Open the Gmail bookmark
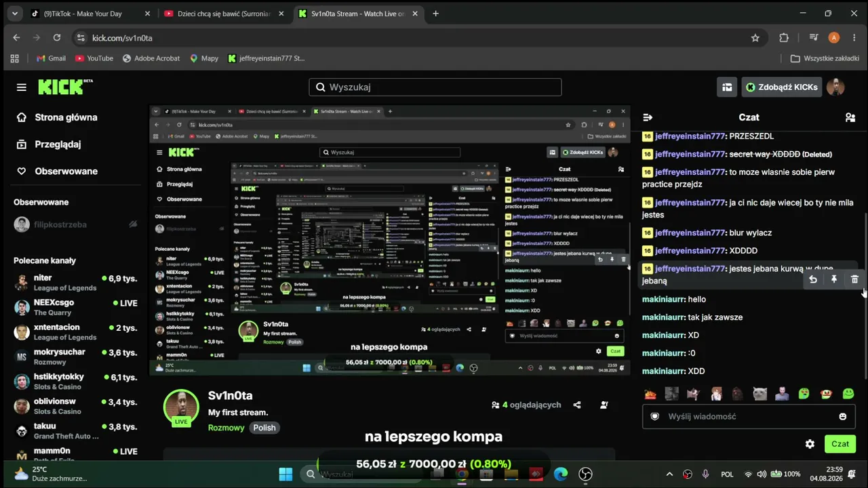Viewport: 868px width, 488px height. (x=51, y=58)
